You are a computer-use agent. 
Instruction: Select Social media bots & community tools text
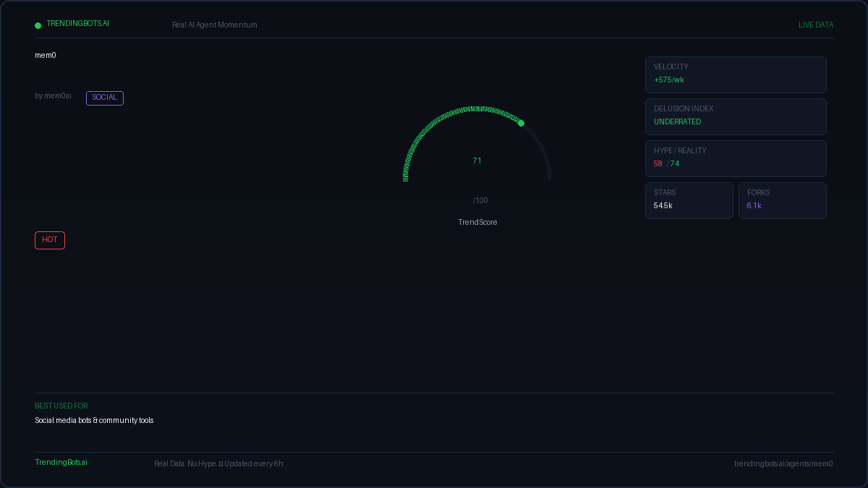94,420
